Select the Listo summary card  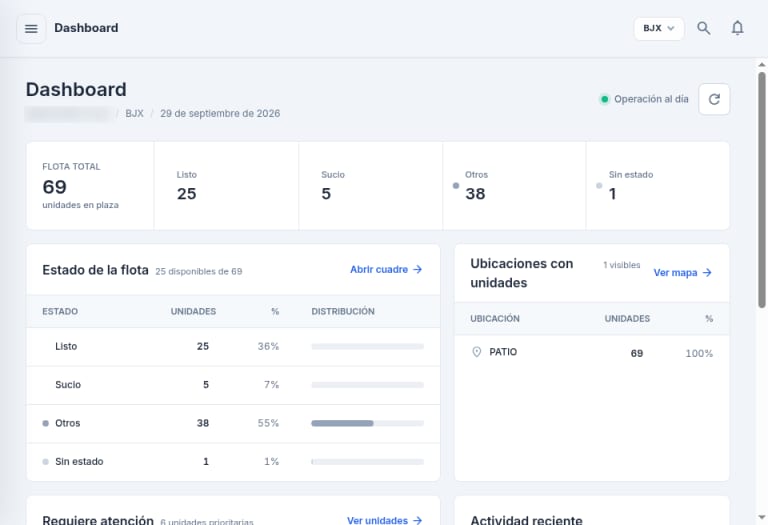coord(226,186)
